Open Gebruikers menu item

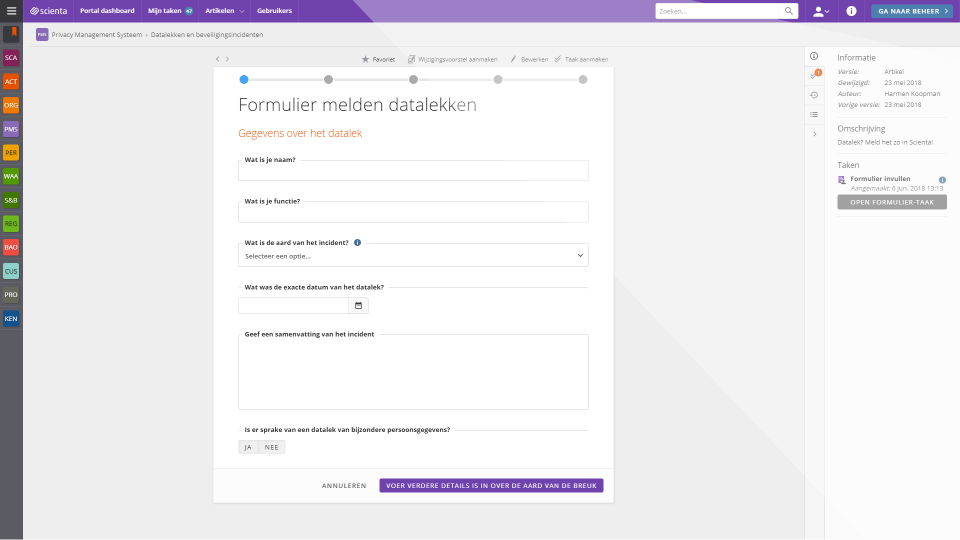point(274,11)
